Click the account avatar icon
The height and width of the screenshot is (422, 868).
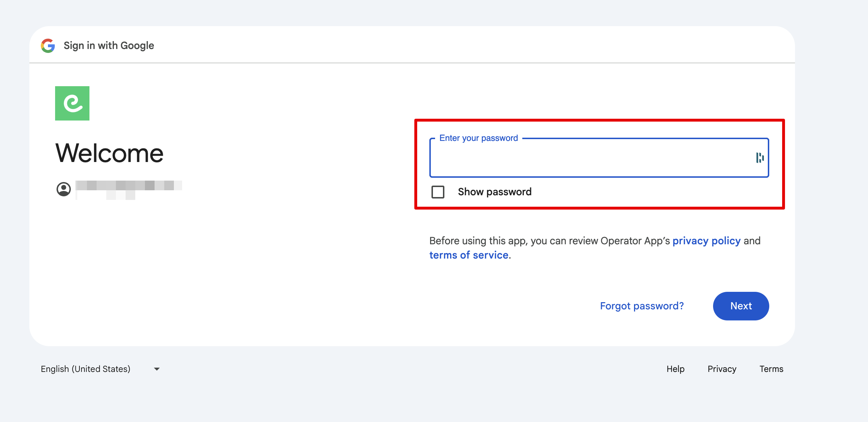point(64,189)
